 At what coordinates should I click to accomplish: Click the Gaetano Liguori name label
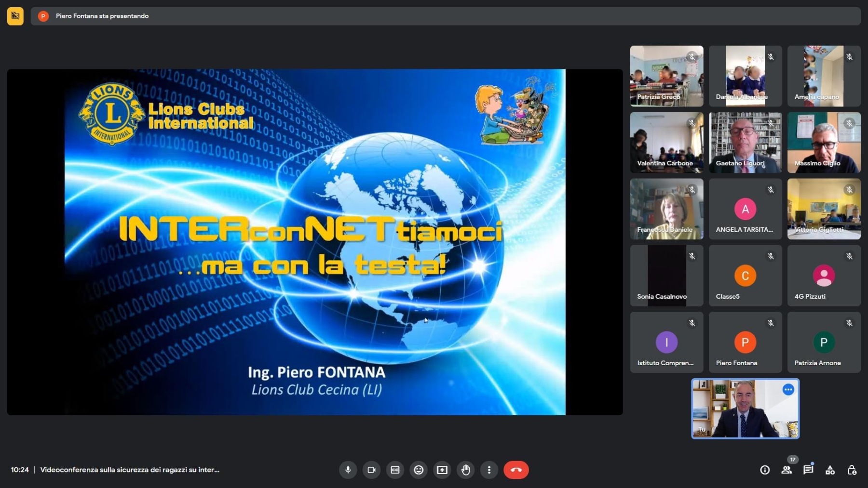point(740,163)
